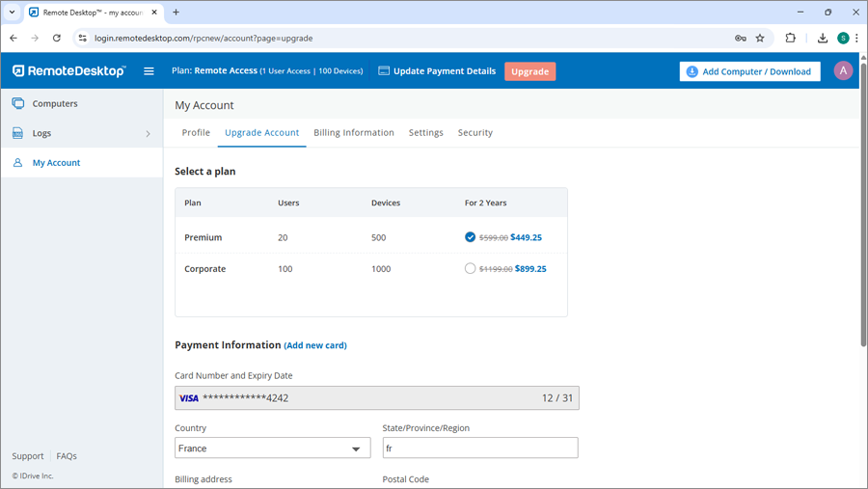
Task: Click Update Payment Details link
Action: (445, 70)
